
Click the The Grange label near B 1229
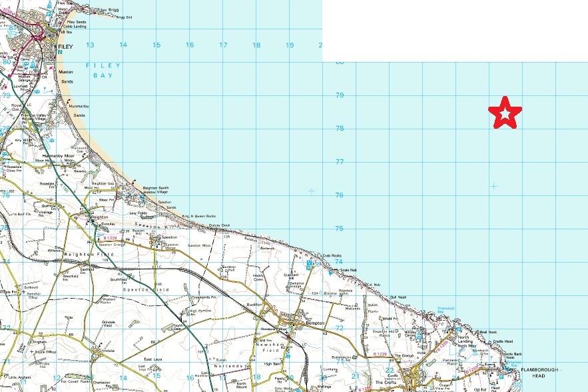tap(404, 355)
